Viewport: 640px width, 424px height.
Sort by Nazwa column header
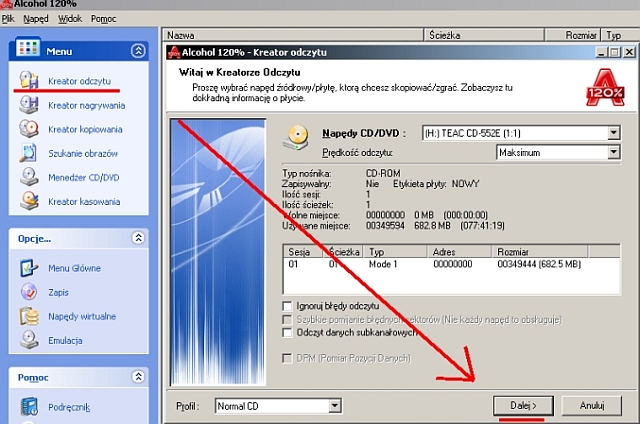tap(293, 35)
